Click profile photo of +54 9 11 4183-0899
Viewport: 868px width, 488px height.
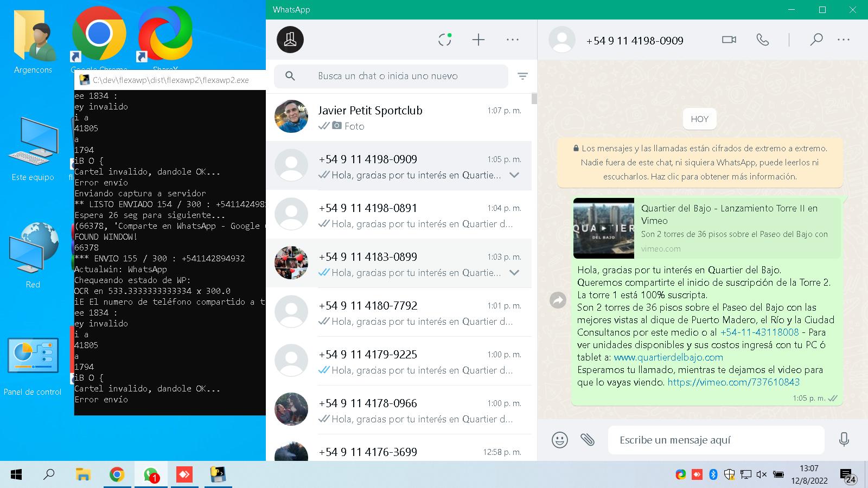[291, 263]
